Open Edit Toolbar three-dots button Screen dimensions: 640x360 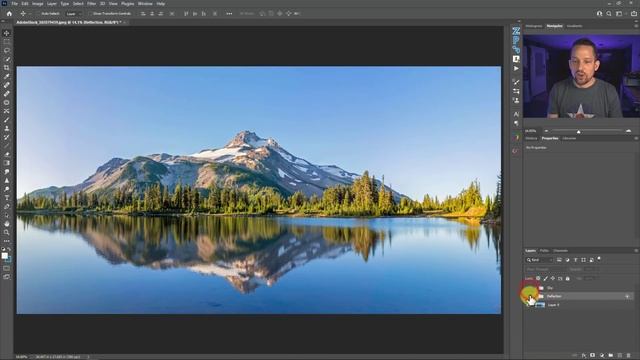[7, 241]
